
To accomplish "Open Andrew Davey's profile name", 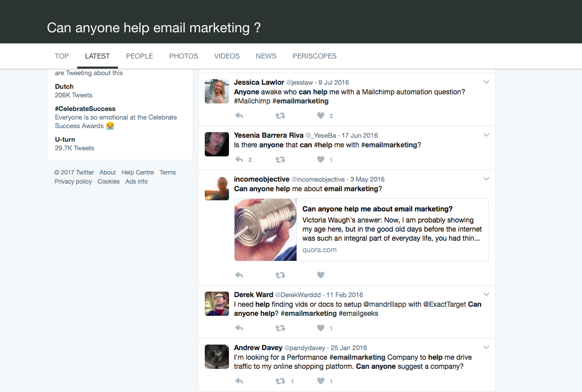I will coord(258,348).
